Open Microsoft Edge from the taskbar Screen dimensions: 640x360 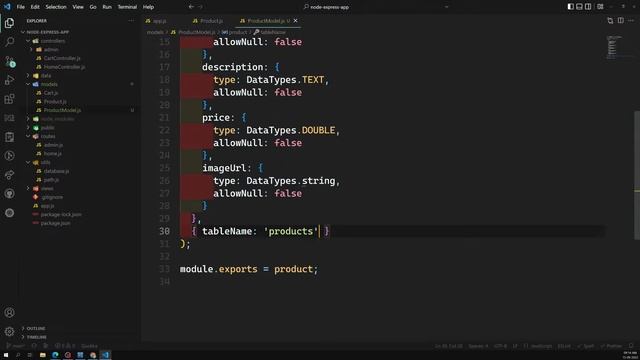click(x=55, y=355)
